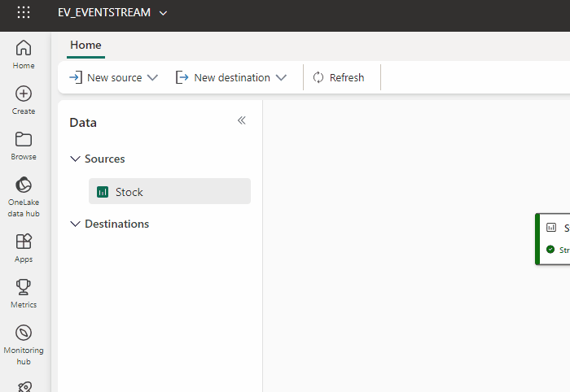Click the source node icon on canvas
The height and width of the screenshot is (392, 570).
551,228
